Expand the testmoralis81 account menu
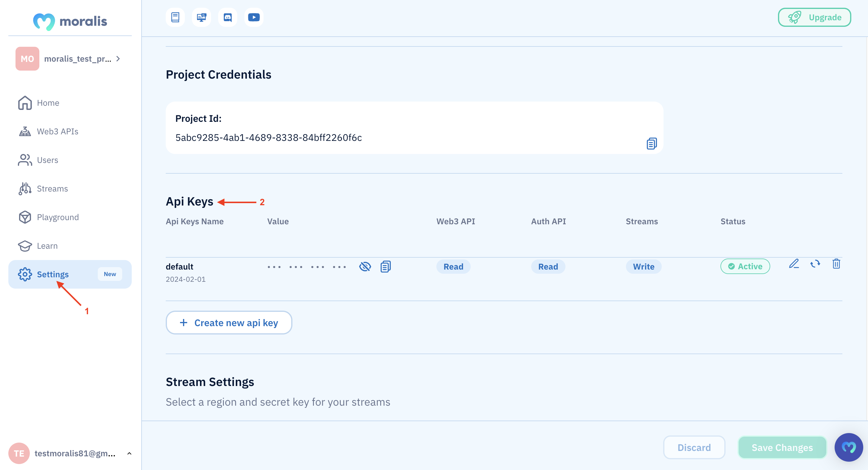Viewport: 868px width, 470px height. pyautogui.click(x=129, y=453)
